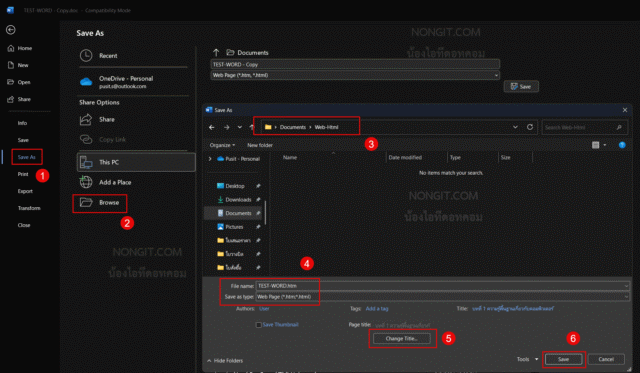Change the view layout icon
This screenshot has height=373, width=640.
pyautogui.click(x=596, y=145)
